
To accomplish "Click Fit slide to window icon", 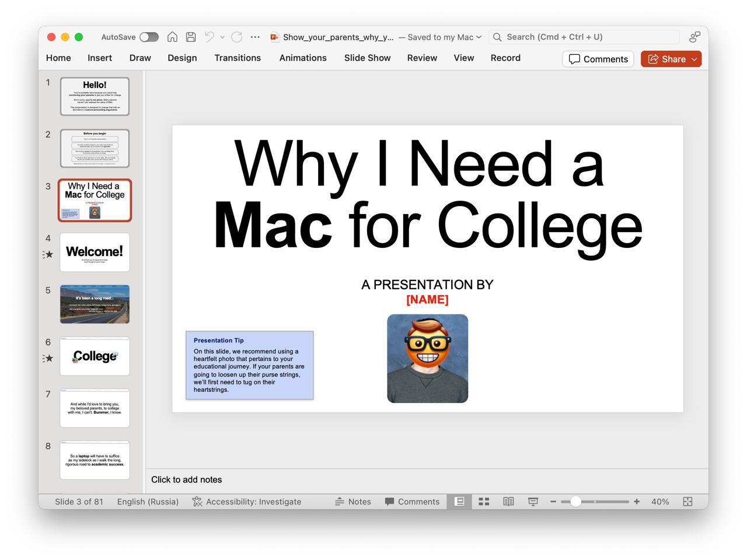I will [687, 502].
